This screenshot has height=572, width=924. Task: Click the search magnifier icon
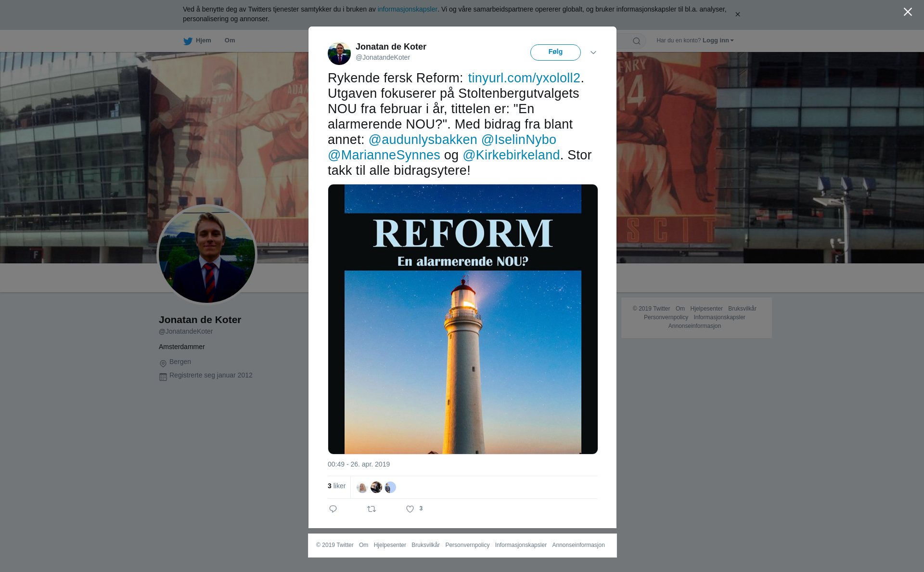point(637,41)
